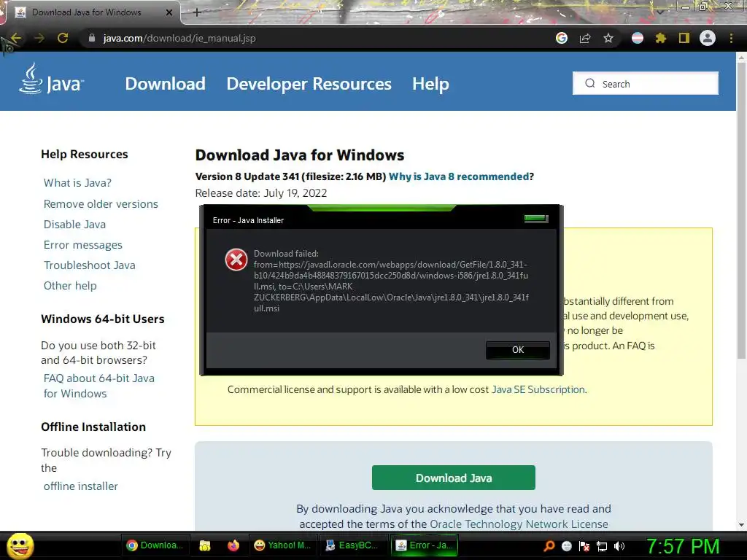Open Oracle Technology Network License link
The image size is (747, 560).
click(x=519, y=524)
